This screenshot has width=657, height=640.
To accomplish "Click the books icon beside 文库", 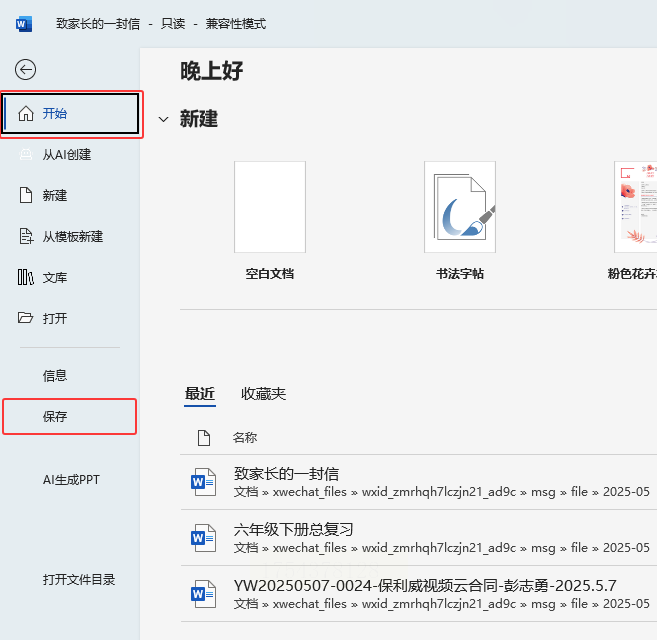I will (x=26, y=277).
